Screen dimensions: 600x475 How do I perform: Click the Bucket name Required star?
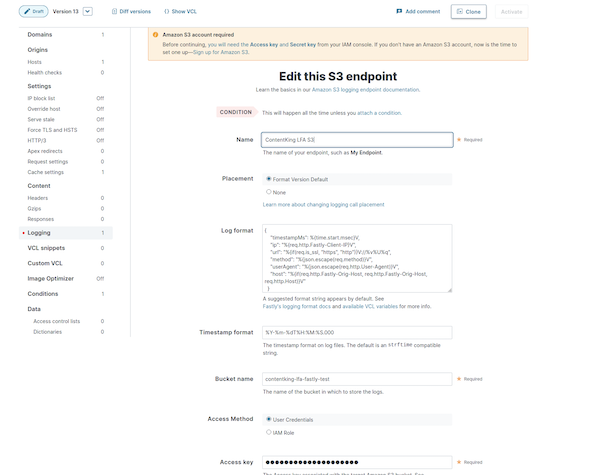click(459, 379)
